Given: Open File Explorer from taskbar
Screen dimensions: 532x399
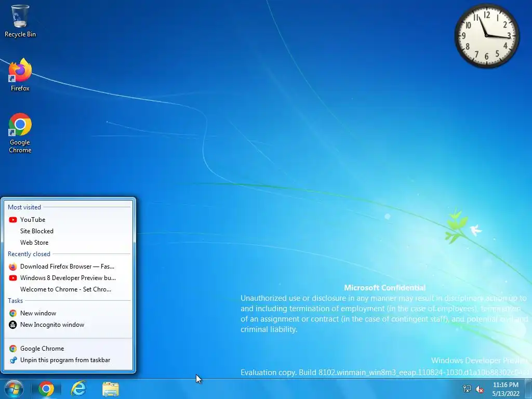Looking at the screenshot, I should point(111,389).
